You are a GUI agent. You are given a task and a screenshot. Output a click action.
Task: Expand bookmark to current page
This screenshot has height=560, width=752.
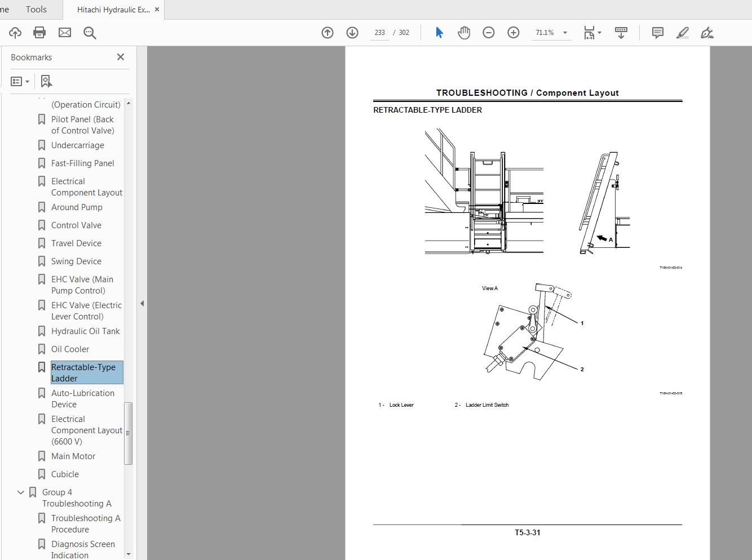[46, 81]
